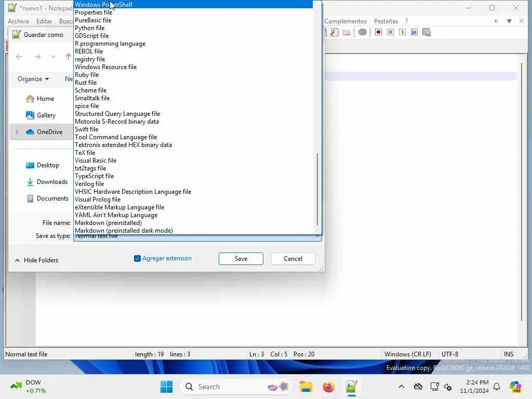Collapse folders with Hide Folders
This screenshot has height=399, width=532.
[x=37, y=260]
